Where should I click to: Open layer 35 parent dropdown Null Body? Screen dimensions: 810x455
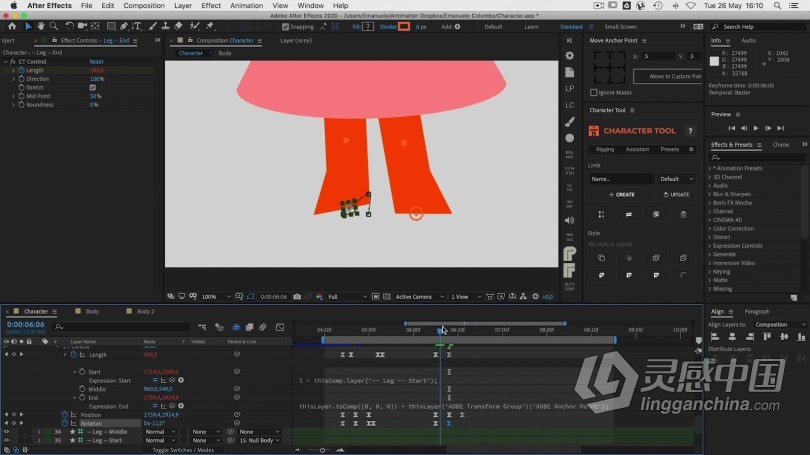pos(259,441)
